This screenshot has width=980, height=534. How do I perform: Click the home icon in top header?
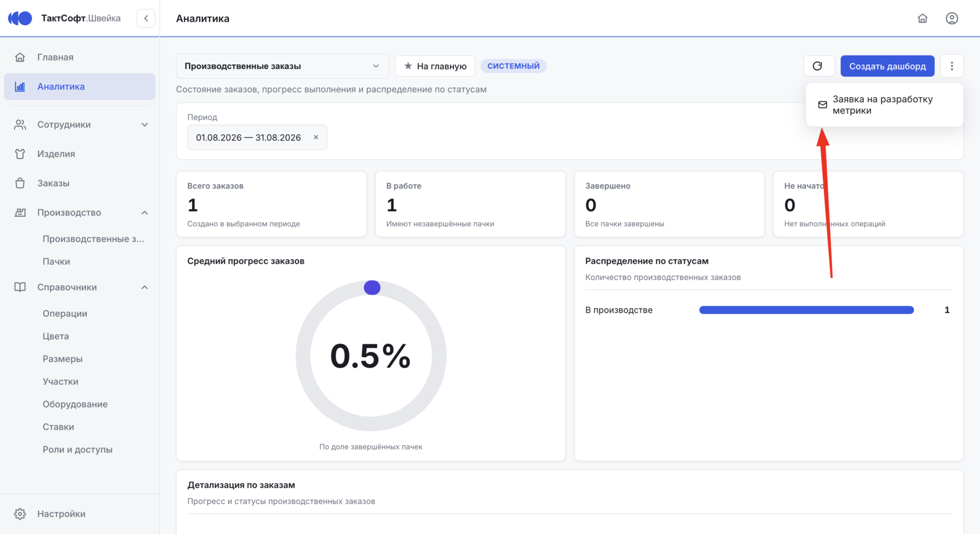[922, 18]
